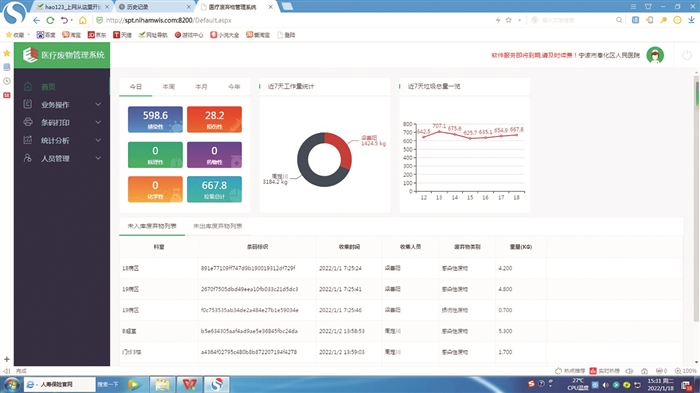Switch to the hao123 browser tab
This screenshot has height=393, width=700.
[71, 7]
